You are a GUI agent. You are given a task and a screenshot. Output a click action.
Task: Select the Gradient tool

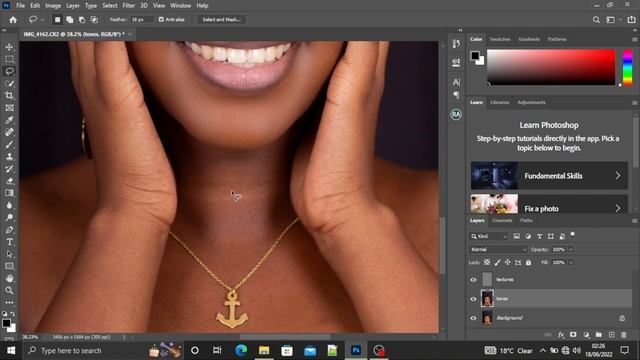click(x=9, y=193)
